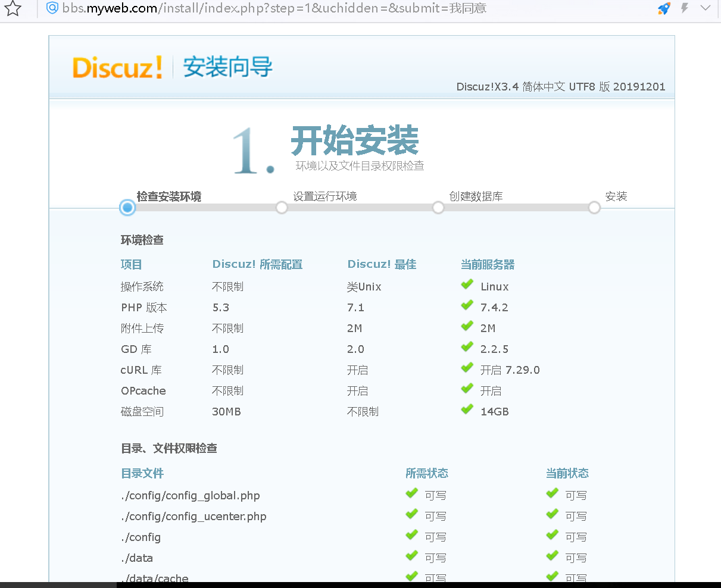Select the 检查安装环境 step marker

pyautogui.click(x=127, y=208)
